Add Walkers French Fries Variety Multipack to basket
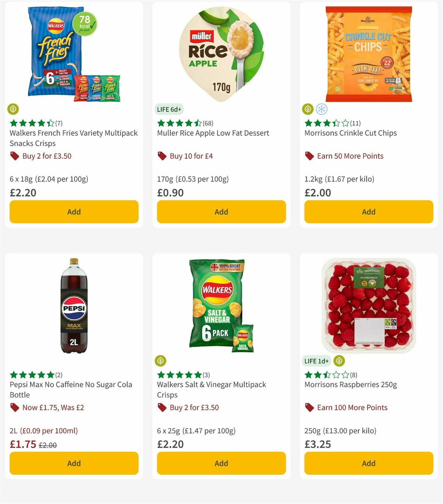The height and width of the screenshot is (504, 443). tap(74, 212)
